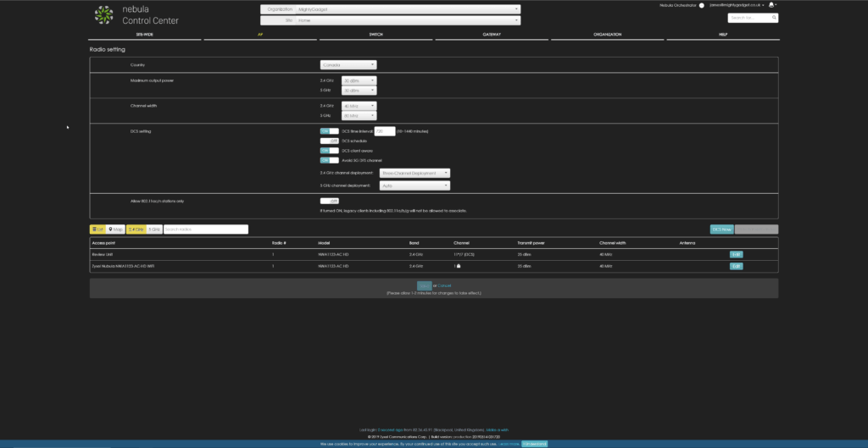The width and height of the screenshot is (868, 448).
Task: Go to the GATEWAY tab
Action: click(x=491, y=35)
